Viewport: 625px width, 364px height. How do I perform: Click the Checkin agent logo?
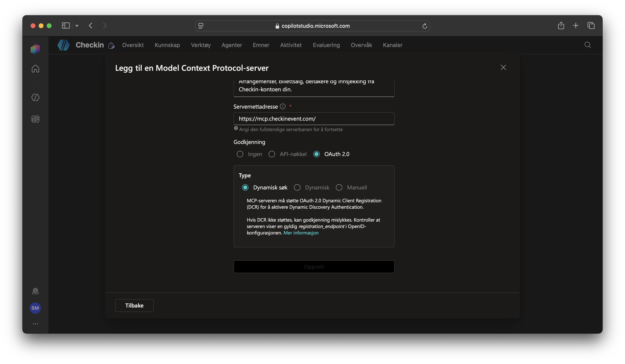pyautogui.click(x=63, y=45)
